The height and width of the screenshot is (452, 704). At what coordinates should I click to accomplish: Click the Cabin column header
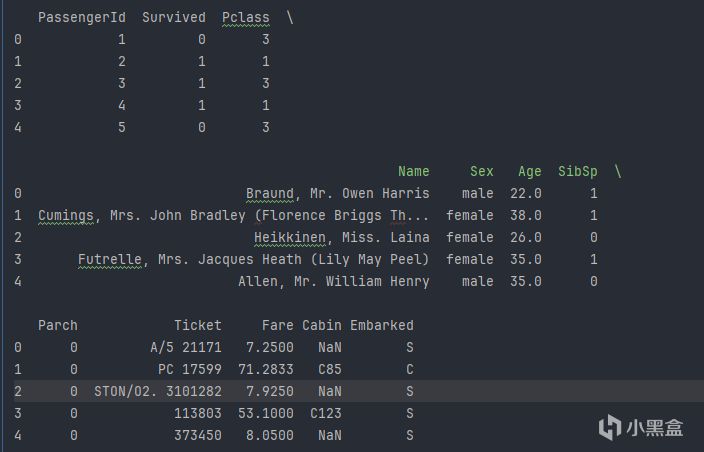click(x=322, y=325)
